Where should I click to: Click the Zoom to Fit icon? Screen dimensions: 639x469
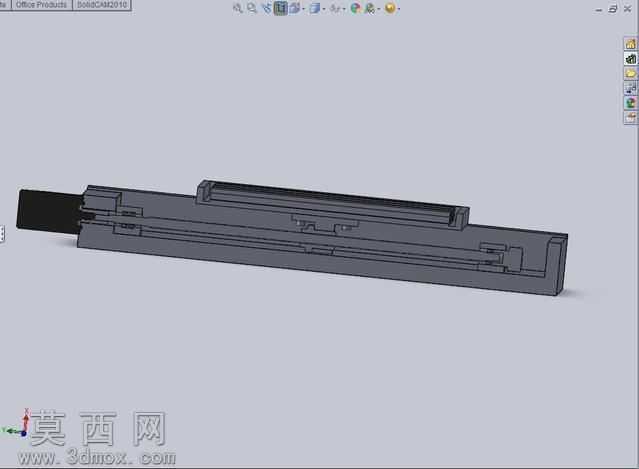tap(238, 8)
